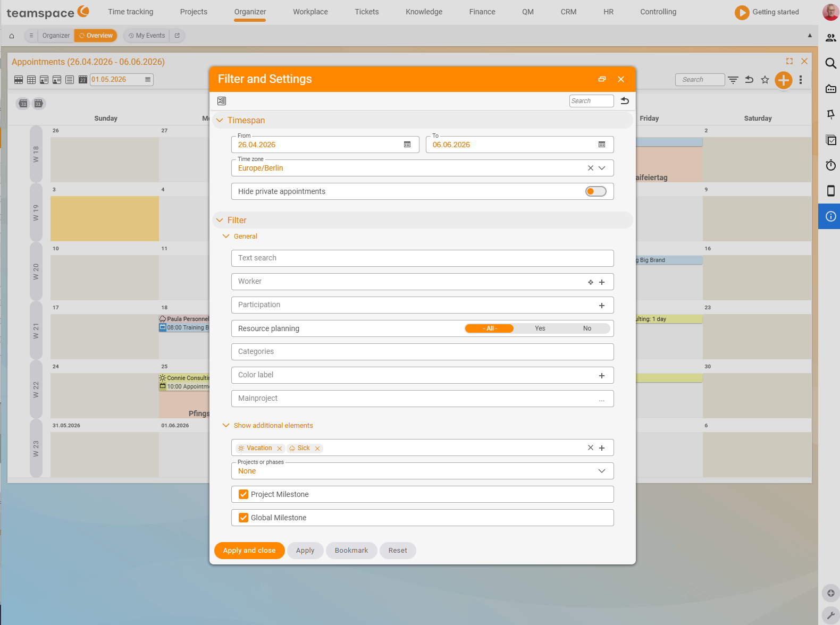Open the stopwatch timer icon in sidebar

[x=830, y=165]
